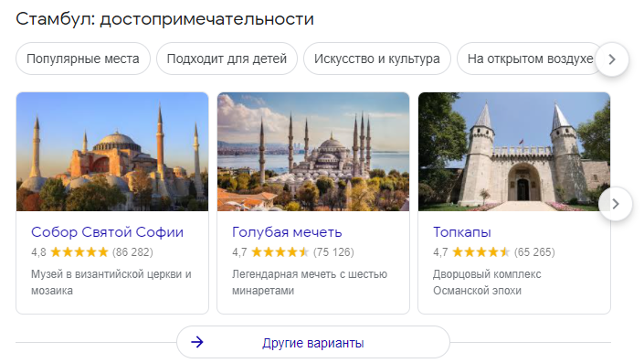The height and width of the screenshot is (363, 644).
Task: Click the Дворцовый комплекс Османской эпохи description
Action: tap(487, 283)
